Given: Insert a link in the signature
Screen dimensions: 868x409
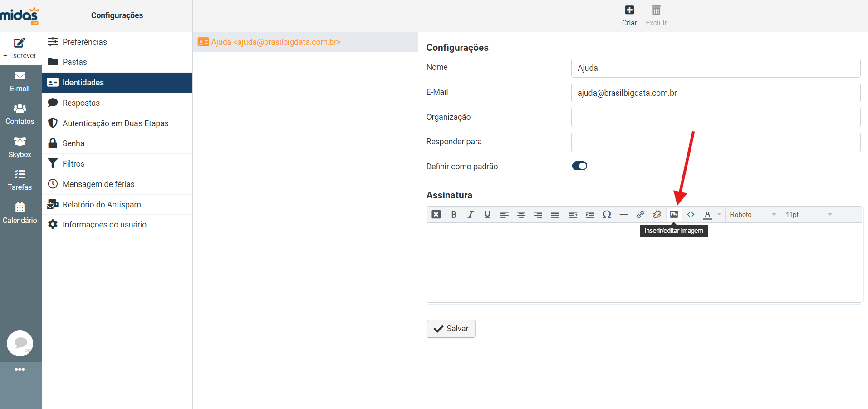Looking at the screenshot, I should 640,215.
